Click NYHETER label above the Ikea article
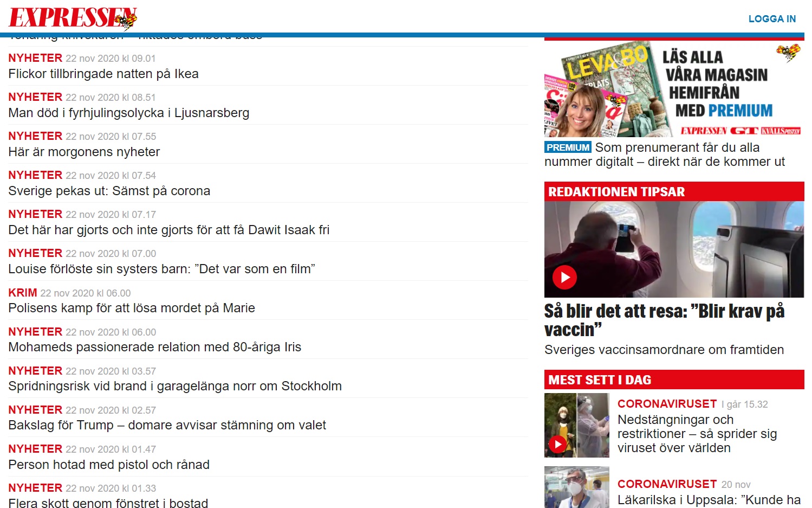Viewport: 812px width, 508px height. 35,58
